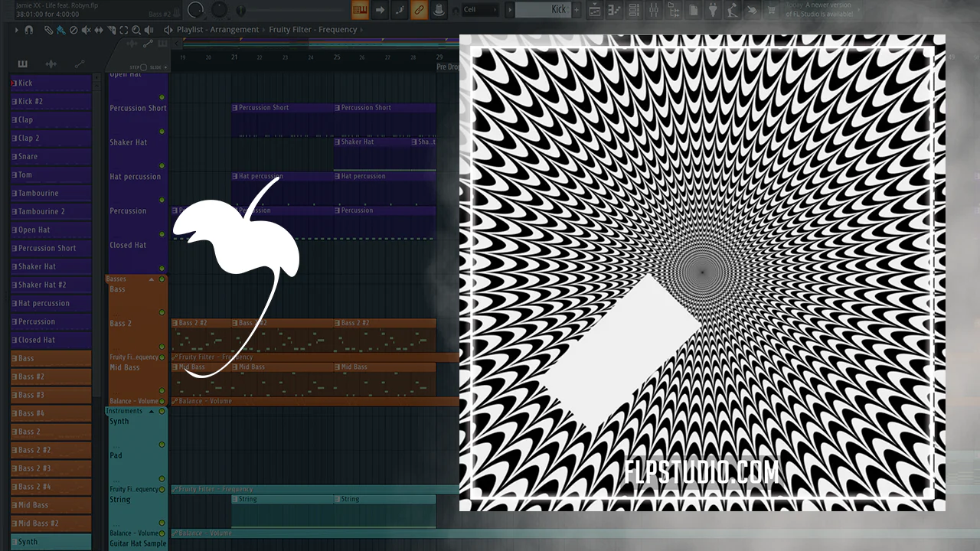Open the Browser folder icon
The width and height of the screenshot is (980, 551).
point(674,10)
